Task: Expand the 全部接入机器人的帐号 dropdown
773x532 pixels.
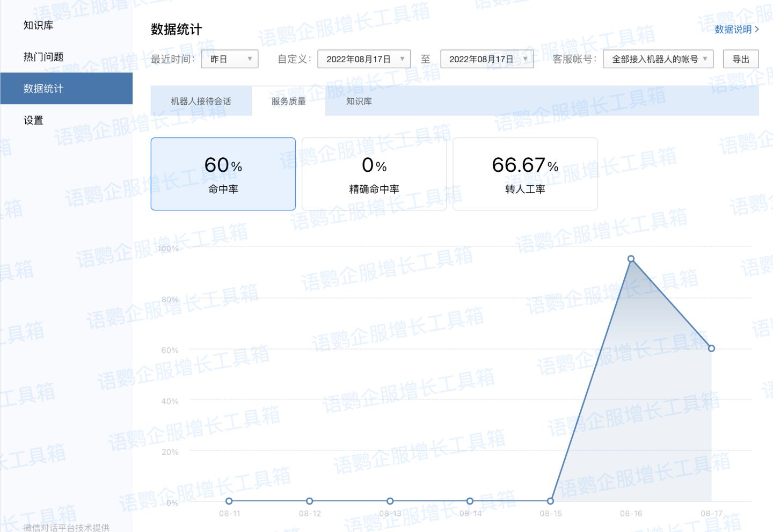Action: tap(658, 59)
